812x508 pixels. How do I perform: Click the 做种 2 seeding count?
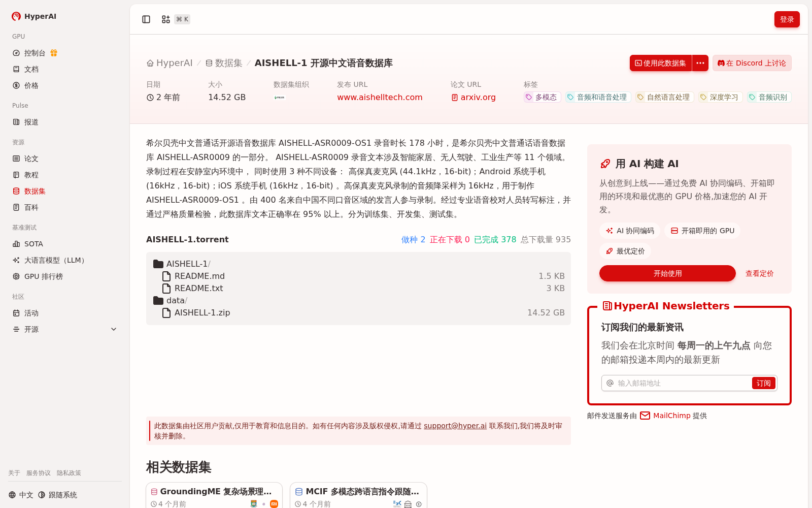tap(413, 240)
